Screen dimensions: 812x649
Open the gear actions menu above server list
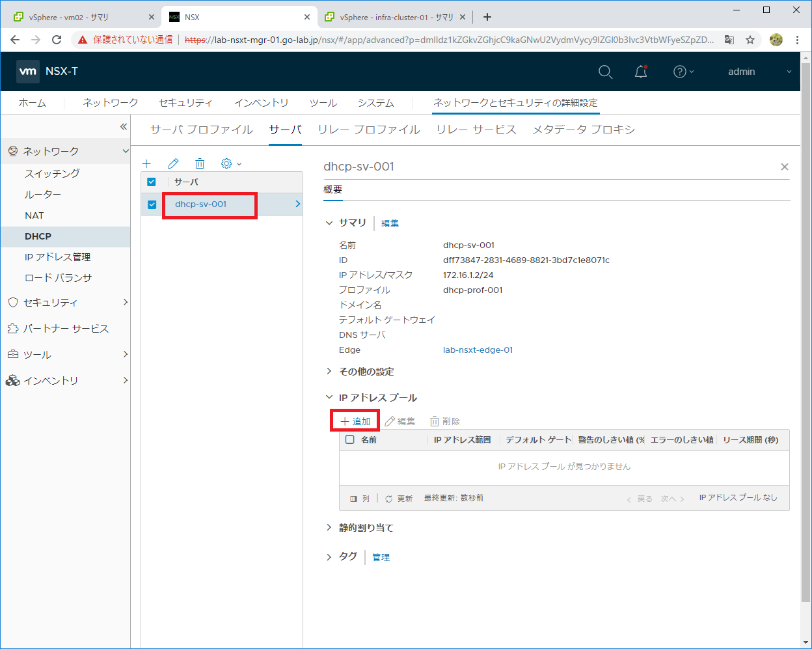tap(231, 163)
